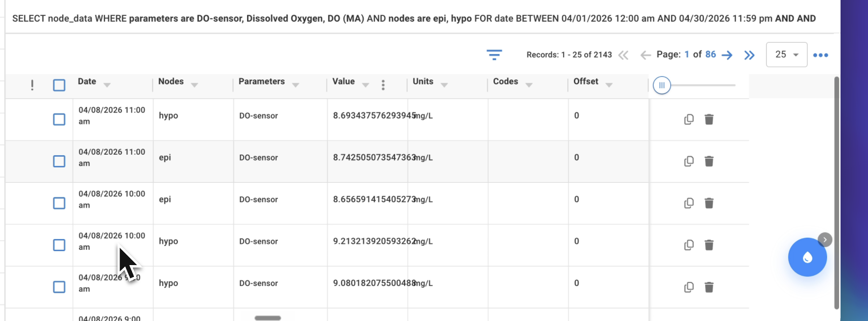Select the epi 04/08/2026 10:00 am row checkbox
Viewport: 868px width, 321px height.
(59, 203)
